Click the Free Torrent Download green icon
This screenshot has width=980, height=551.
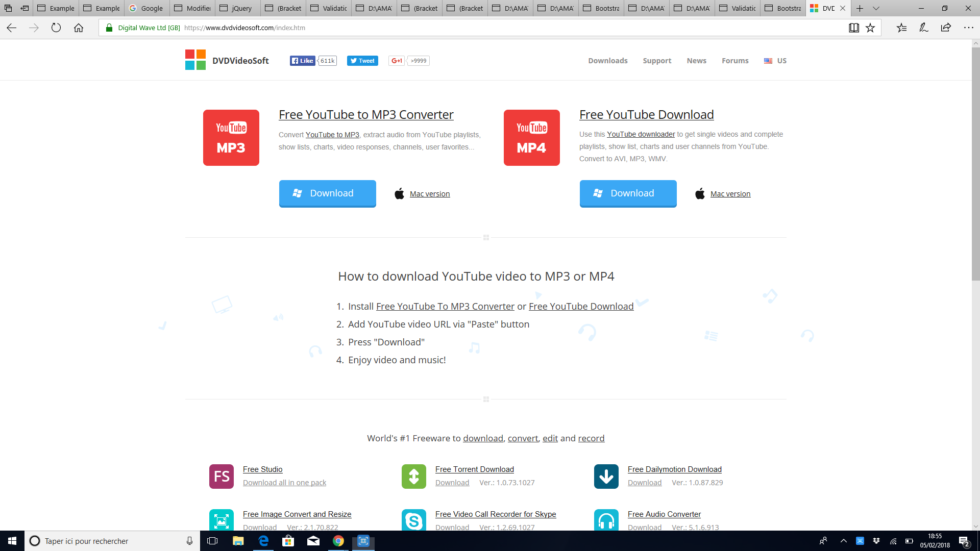point(414,477)
